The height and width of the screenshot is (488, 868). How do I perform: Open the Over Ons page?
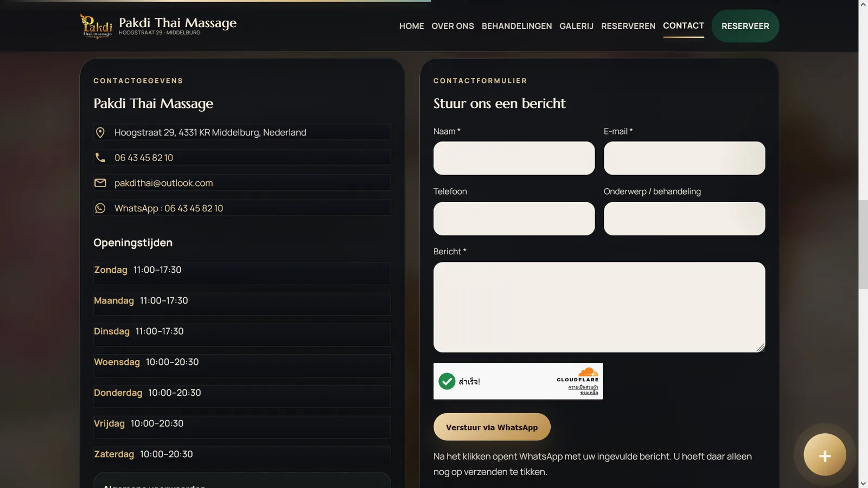tap(452, 26)
